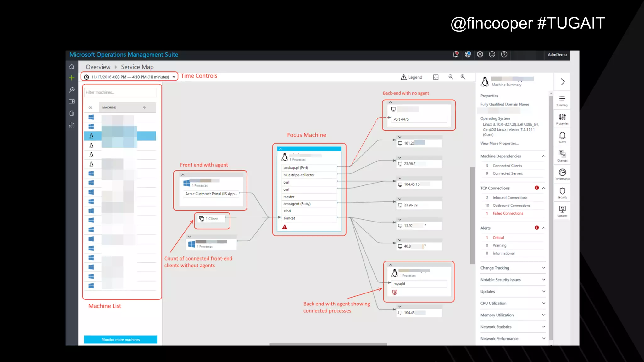Collapse the Machine Dependencies section
The image size is (644, 362).
tap(543, 156)
